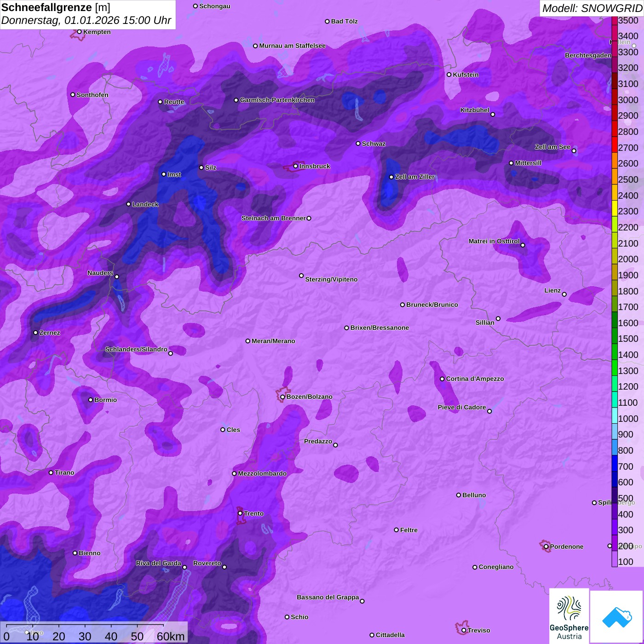Select the Tirano location dot
Image resolution: width=644 pixels, height=644 pixels.
51,472
